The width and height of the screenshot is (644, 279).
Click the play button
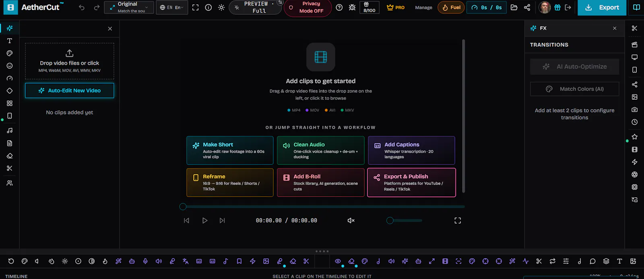[x=204, y=220]
